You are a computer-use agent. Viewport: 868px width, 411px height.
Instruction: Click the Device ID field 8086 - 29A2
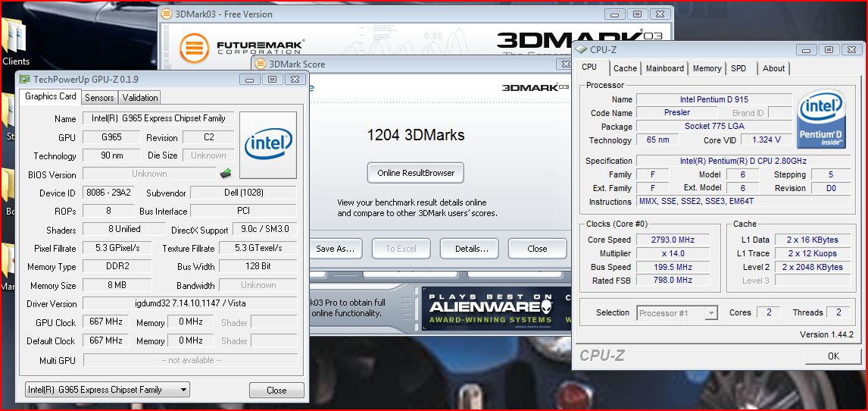(108, 193)
